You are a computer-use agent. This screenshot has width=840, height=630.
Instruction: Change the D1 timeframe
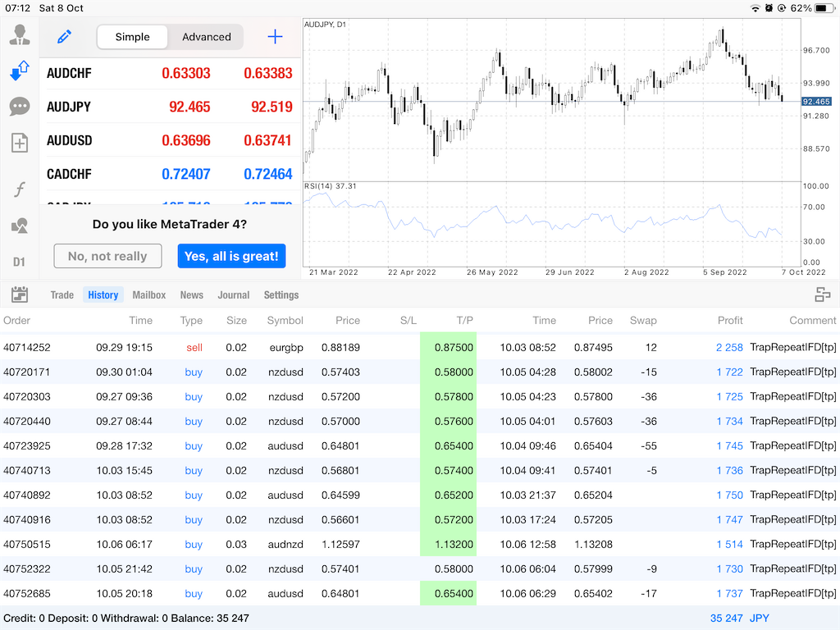(20, 262)
